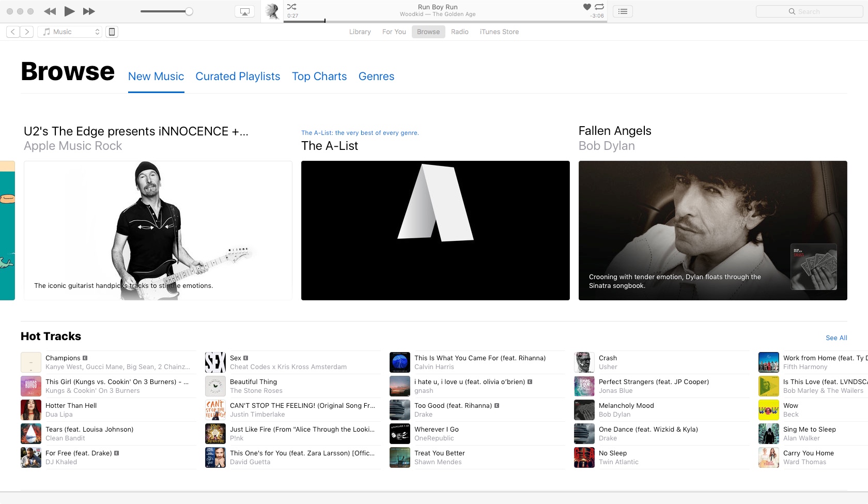Image resolution: width=868 pixels, height=504 pixels.
Task: Open the Genres section
Action: pyautogui.click(x=376, y=77)
